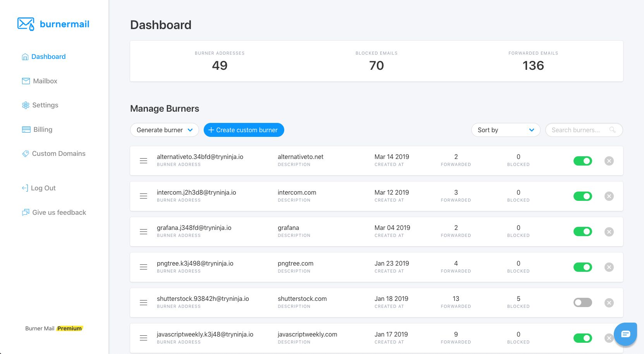Open the blue chat widget
Viewport: 644px width, 354px height.
click(625, 334)
